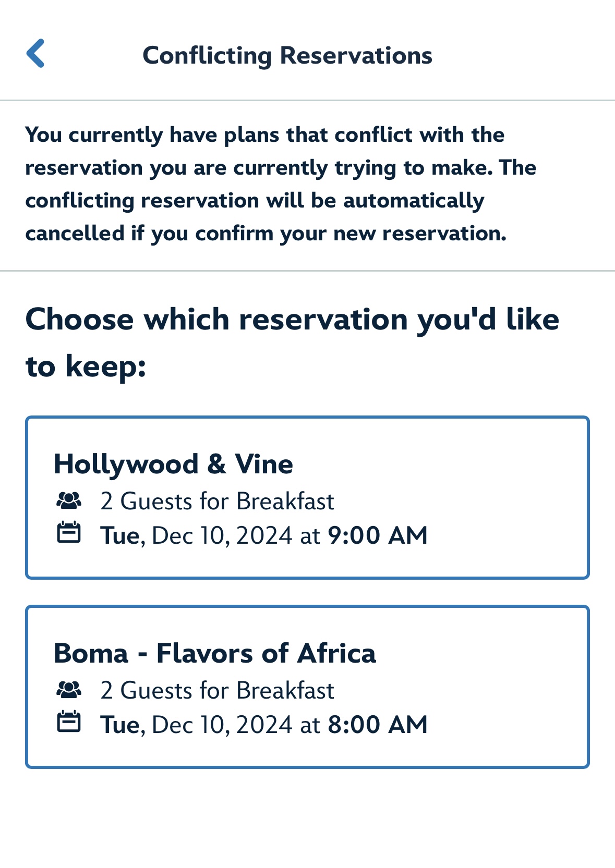This screenshot has height=868, width=615.
Task: Tap the Boma - Flavors of Africa title
Action: (214, 653)
